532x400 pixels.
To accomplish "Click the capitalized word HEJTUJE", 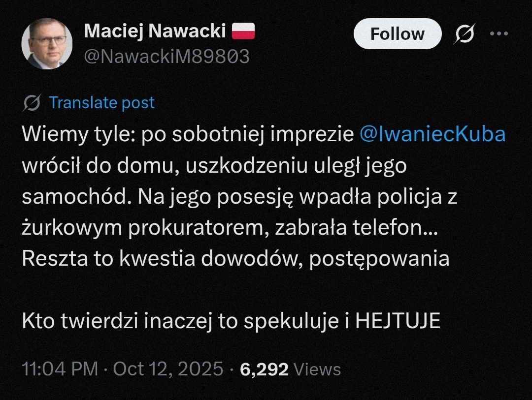I will tap(398, 321).
